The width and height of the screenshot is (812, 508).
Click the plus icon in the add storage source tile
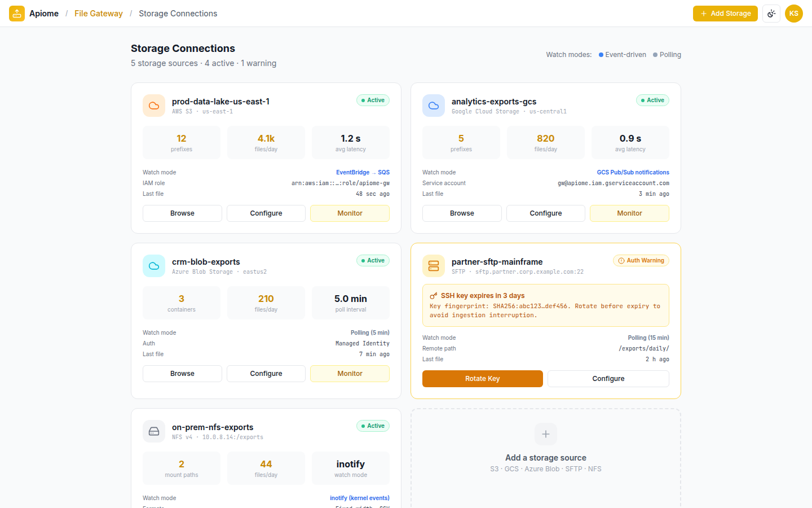pos(546,434)
